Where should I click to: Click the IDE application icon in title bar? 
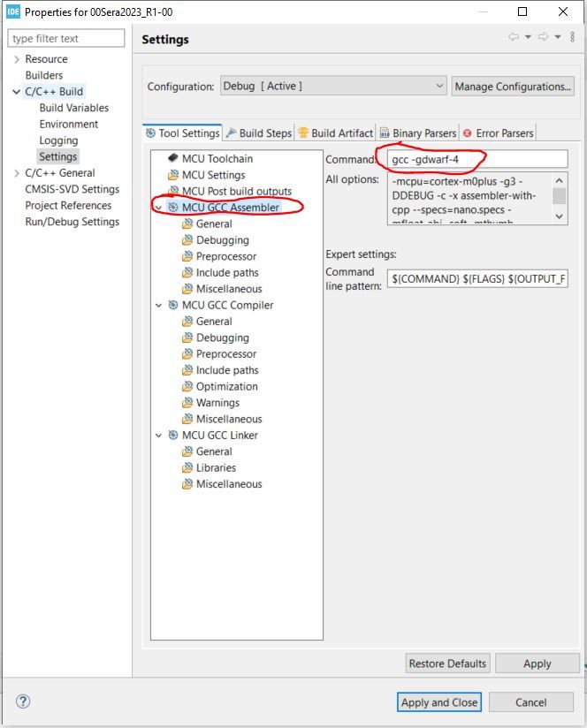[x=13, y=11]
